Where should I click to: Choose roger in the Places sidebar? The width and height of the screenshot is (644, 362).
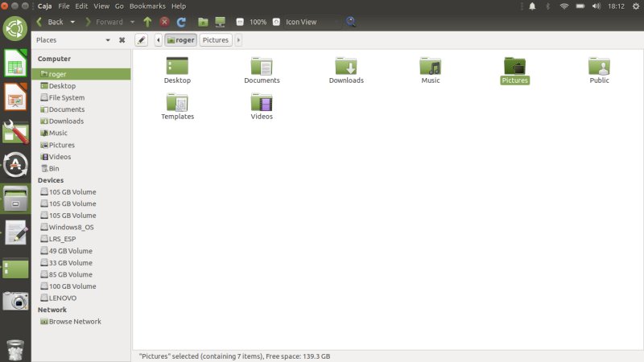tap(81, 74)
